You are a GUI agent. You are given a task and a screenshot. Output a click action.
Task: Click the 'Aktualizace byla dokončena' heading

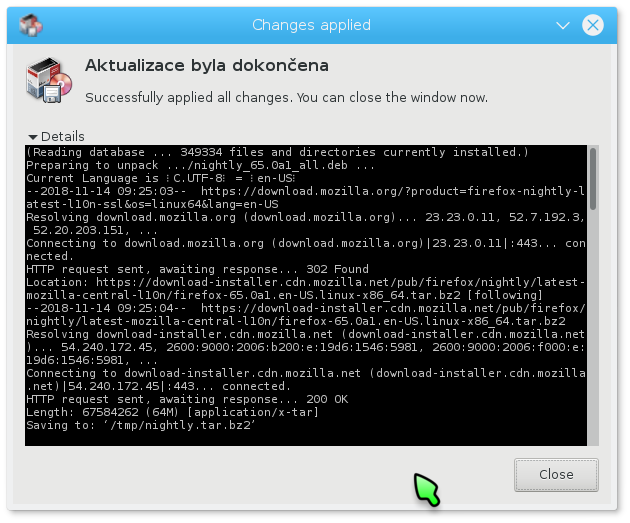point(207,65)
